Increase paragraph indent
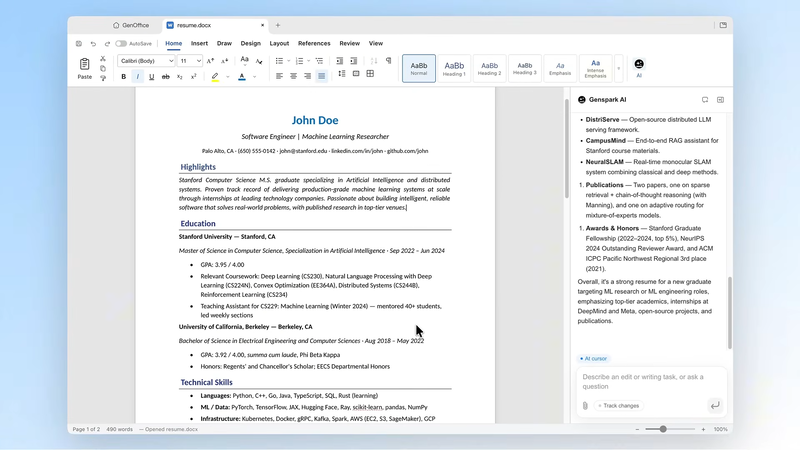 (354, 61)
